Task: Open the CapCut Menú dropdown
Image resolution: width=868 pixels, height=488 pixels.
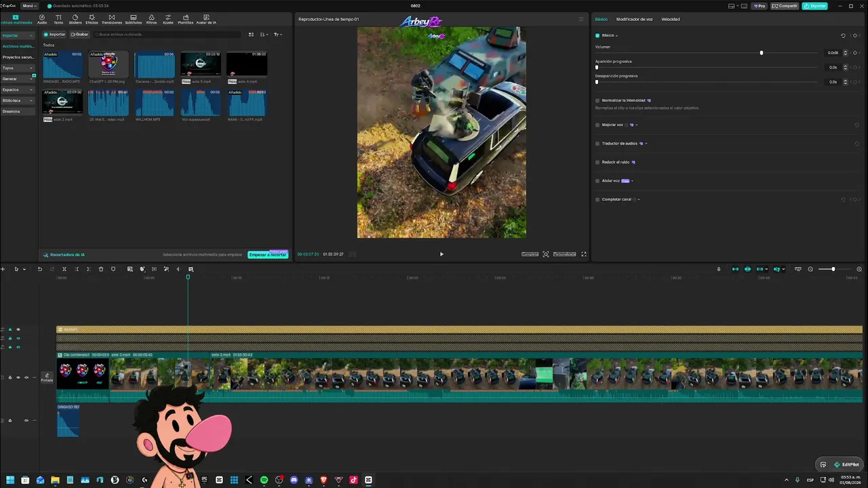Action: click(29, 5)
